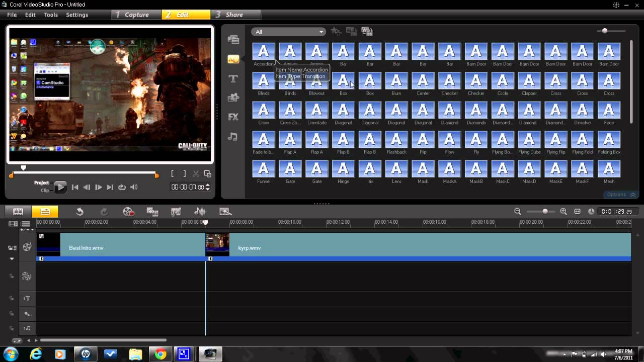Open the Audio library music icon
The height and width of the screenshot is (362, 644).
pos(233,136)
